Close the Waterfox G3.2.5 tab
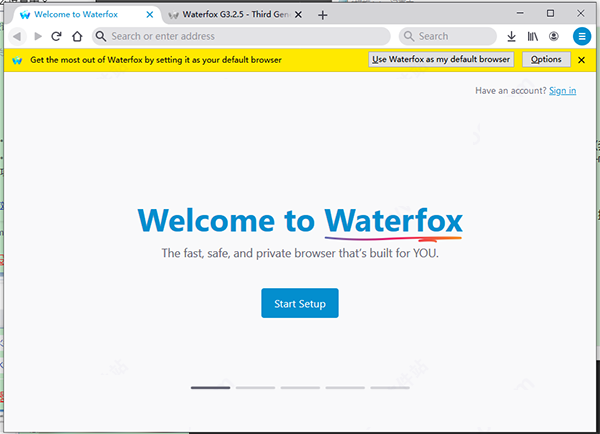The image size is (600, 434). point(298,15)
